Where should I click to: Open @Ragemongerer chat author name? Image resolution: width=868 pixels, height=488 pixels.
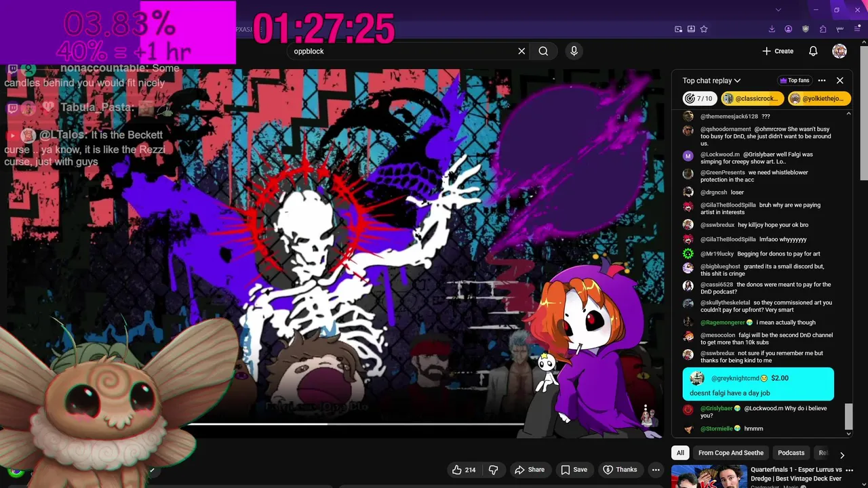(x=723, y=323)
